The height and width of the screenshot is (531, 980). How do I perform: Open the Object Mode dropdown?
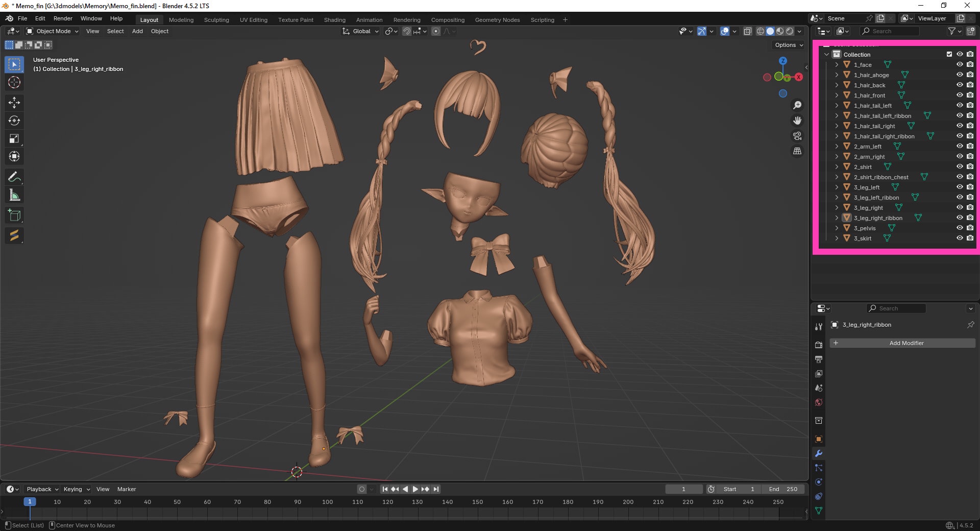[x=53, y=31]
